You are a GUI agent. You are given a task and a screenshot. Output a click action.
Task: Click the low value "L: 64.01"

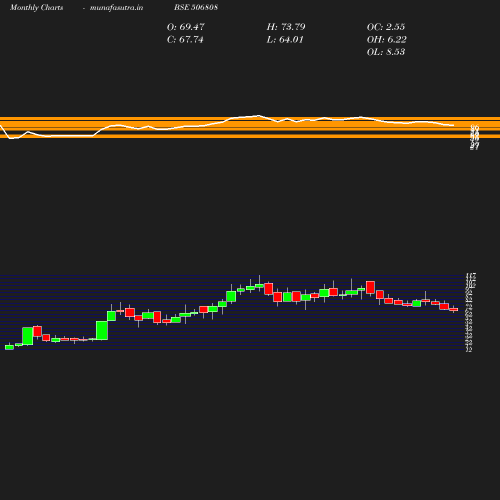click(285, 40)
